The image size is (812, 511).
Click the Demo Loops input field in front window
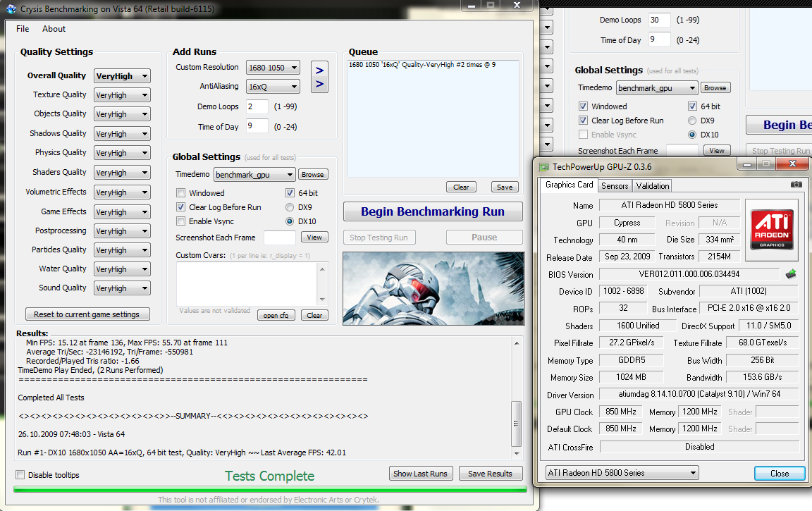257,106
